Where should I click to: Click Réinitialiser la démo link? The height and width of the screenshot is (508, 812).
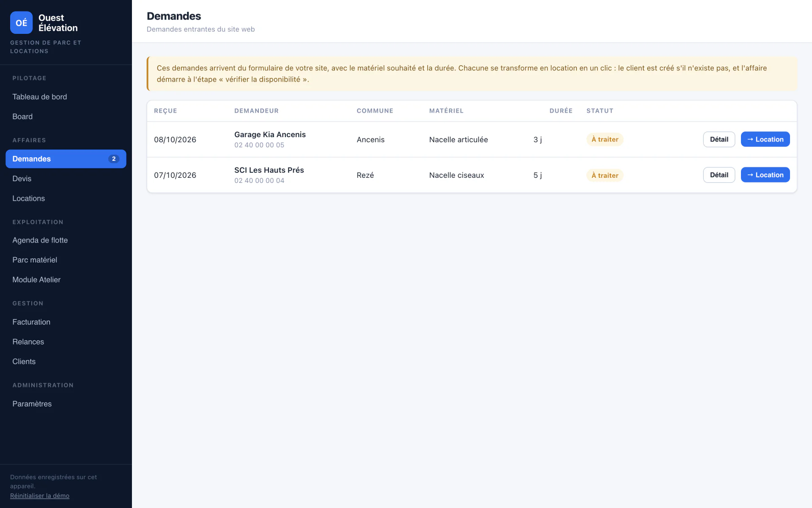click(40, 496)
